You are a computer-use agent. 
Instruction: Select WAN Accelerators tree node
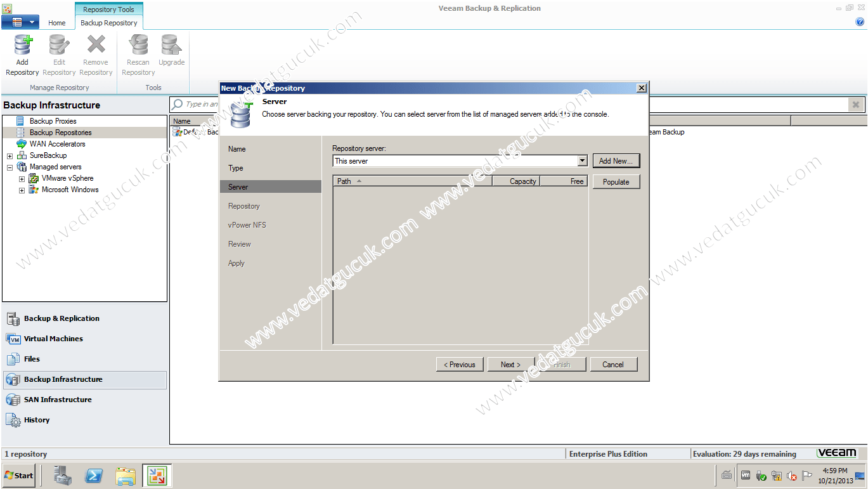(57, 144)
